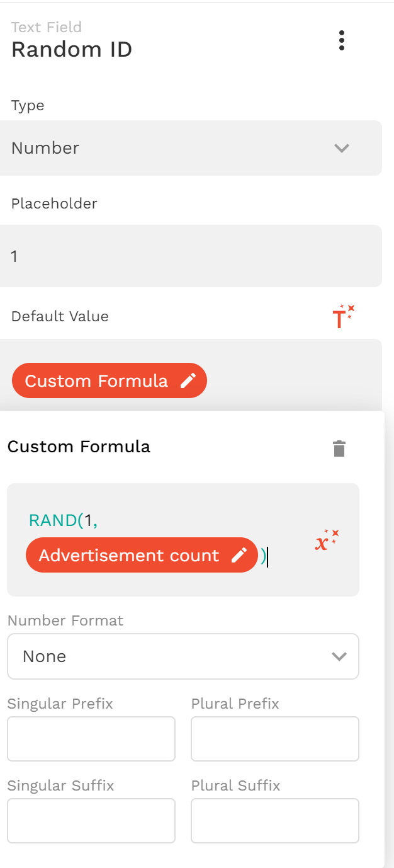
Task: Click the magic text icon beside Default Value
Action: click(342, 317)
